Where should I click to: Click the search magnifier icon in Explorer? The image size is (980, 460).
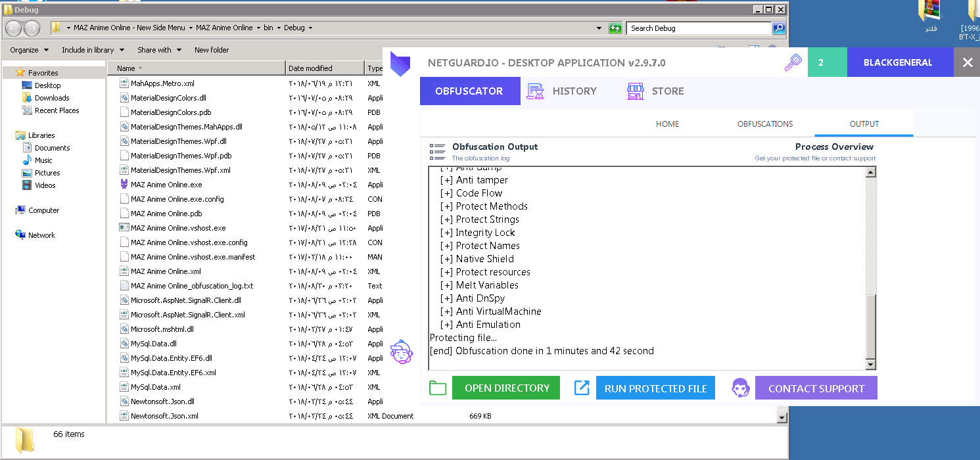point(778,28)
